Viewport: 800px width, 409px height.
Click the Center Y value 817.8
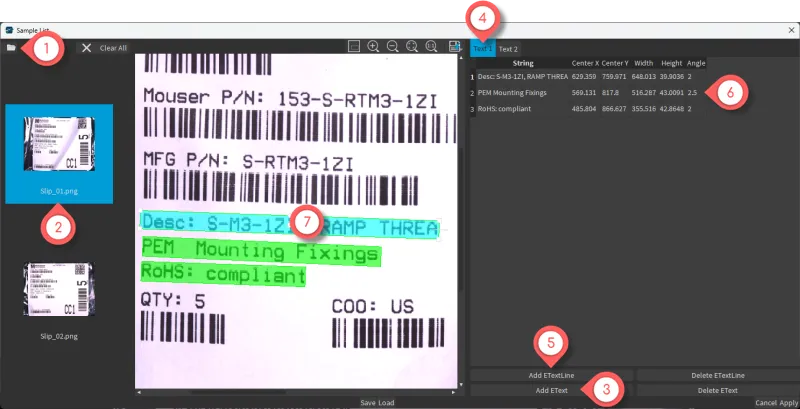(x=610, y=93)
